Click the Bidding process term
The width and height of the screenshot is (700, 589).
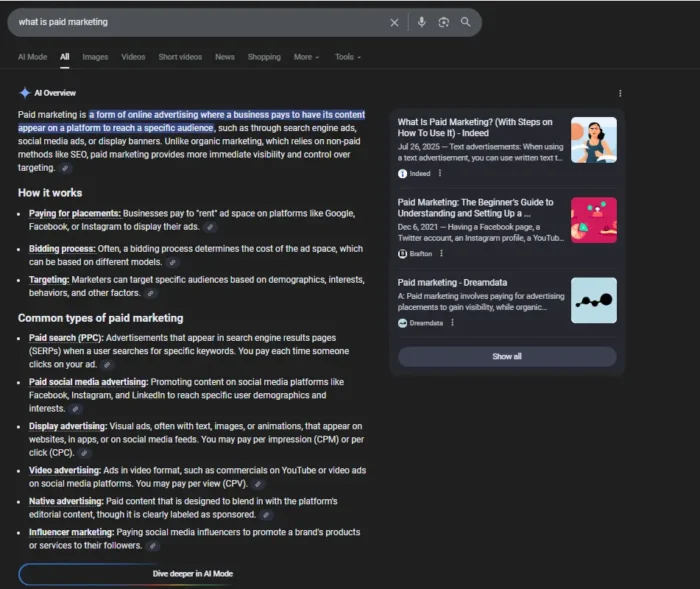click(x=62, y=249)
